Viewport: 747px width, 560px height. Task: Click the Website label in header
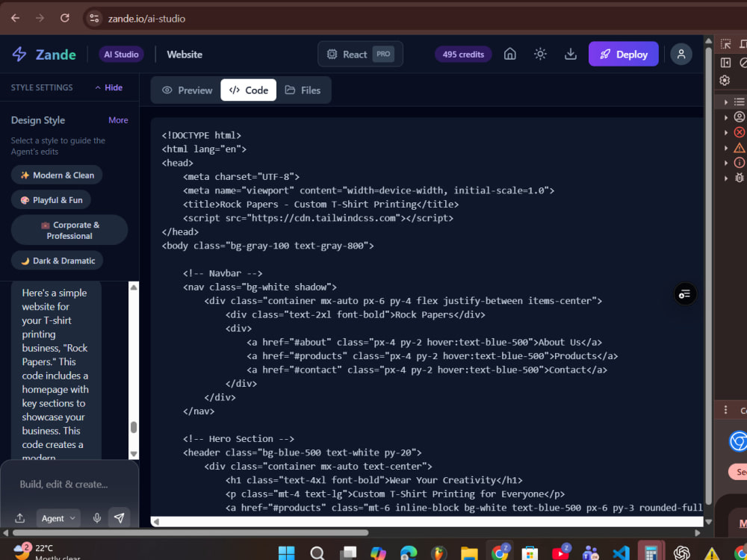click(185, 55)
